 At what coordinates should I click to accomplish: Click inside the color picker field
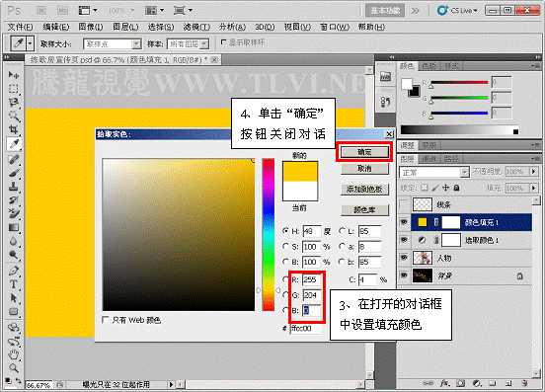[179, 235]
